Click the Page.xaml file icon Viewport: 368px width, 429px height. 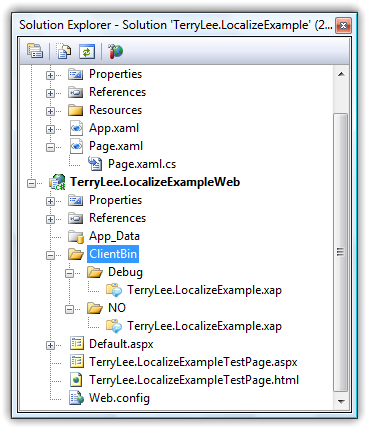(76, 146)
